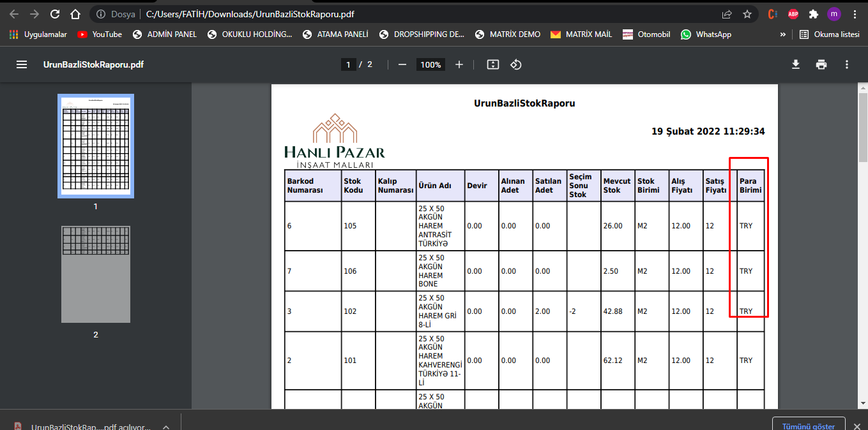Download the PDF file
Screen dimensions: 868x430
point(796,64)
